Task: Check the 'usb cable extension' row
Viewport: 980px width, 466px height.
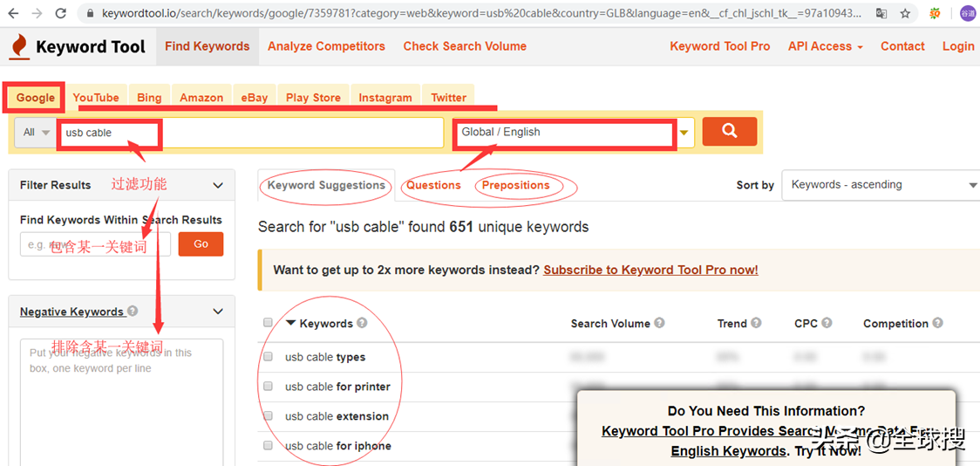Action: point(269,415)
